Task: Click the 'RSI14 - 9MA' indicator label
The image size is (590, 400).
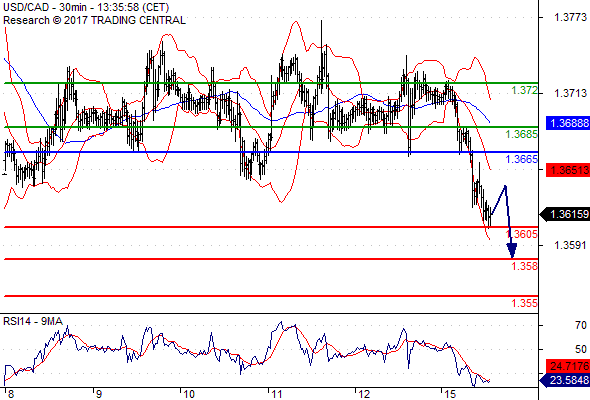Action: (x=33, y=321)
